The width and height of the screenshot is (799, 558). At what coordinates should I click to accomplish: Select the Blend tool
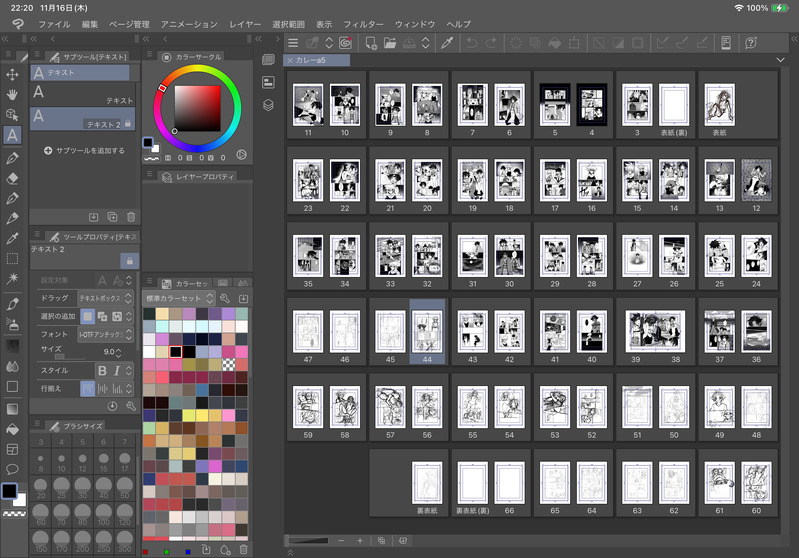click(x=12, y=366)
